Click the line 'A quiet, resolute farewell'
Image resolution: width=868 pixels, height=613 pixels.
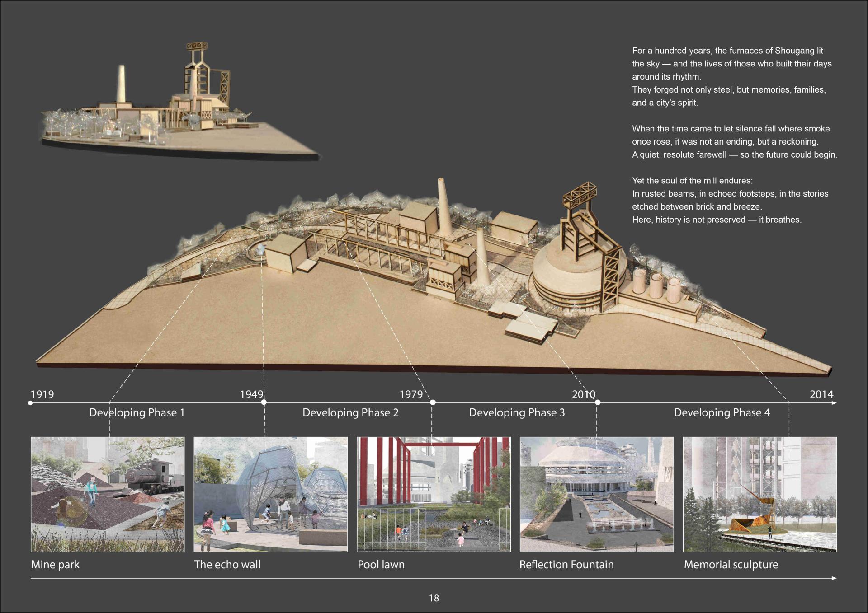[735, 154]
